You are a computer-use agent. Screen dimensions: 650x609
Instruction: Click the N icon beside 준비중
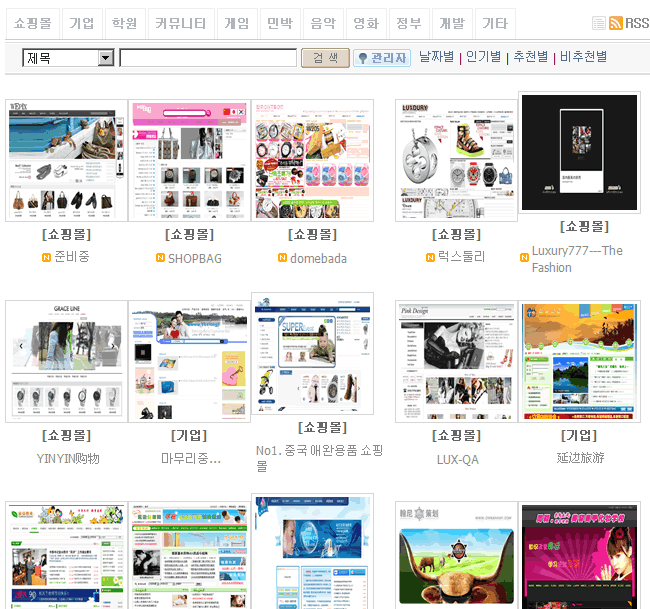(46, 257)
